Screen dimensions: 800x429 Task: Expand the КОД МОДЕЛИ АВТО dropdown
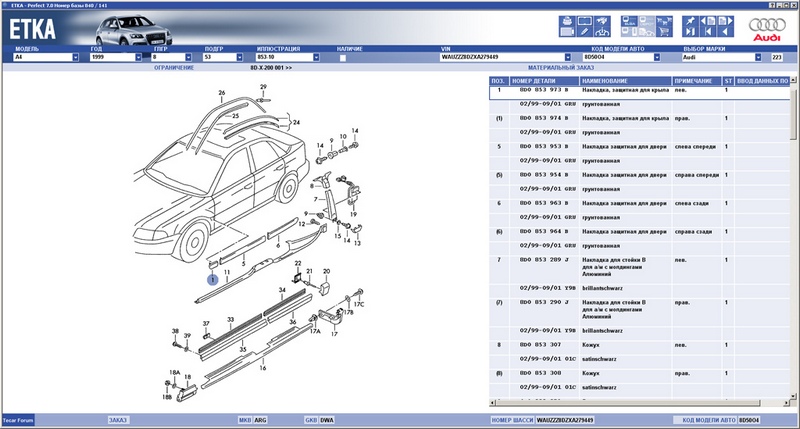[x=657, y=57]
